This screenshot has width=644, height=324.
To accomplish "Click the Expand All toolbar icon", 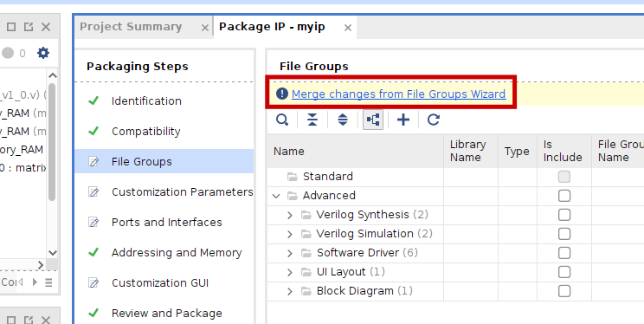I will pyautogui.click(x=343, y=120).
